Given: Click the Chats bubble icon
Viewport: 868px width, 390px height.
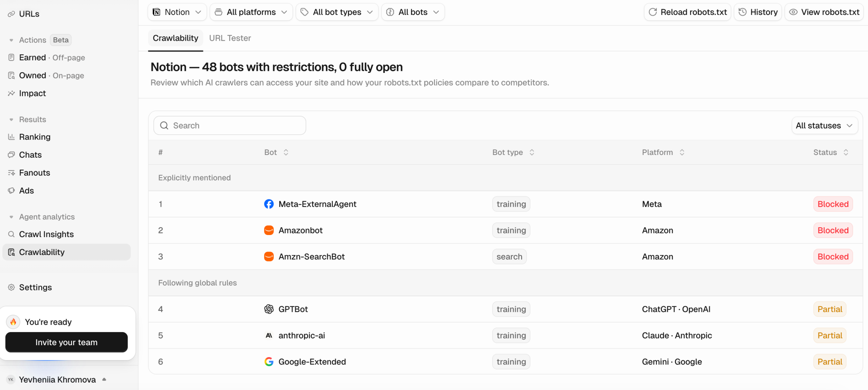Looking at the screenshot, I should pos(11,155).
